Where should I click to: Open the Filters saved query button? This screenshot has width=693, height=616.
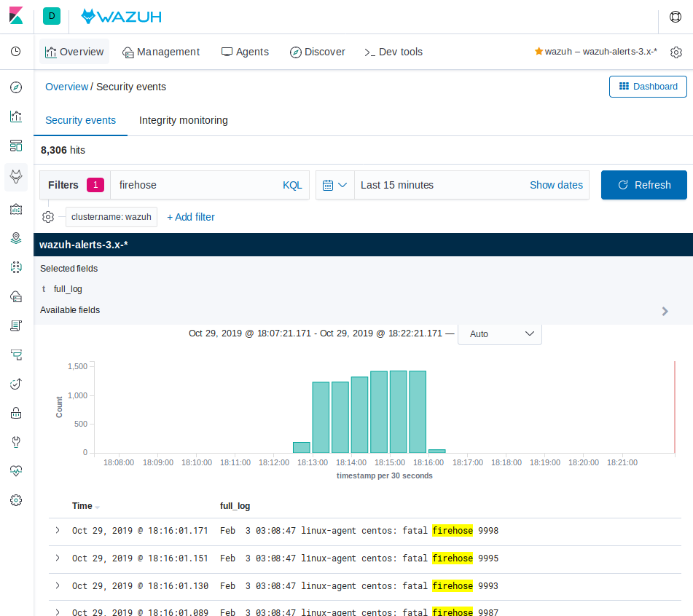point(75,185)
